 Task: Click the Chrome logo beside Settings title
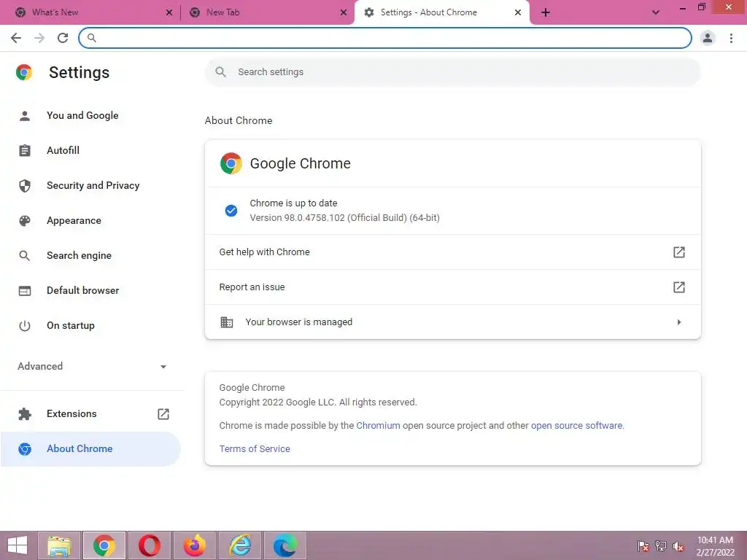click(24, 72)
